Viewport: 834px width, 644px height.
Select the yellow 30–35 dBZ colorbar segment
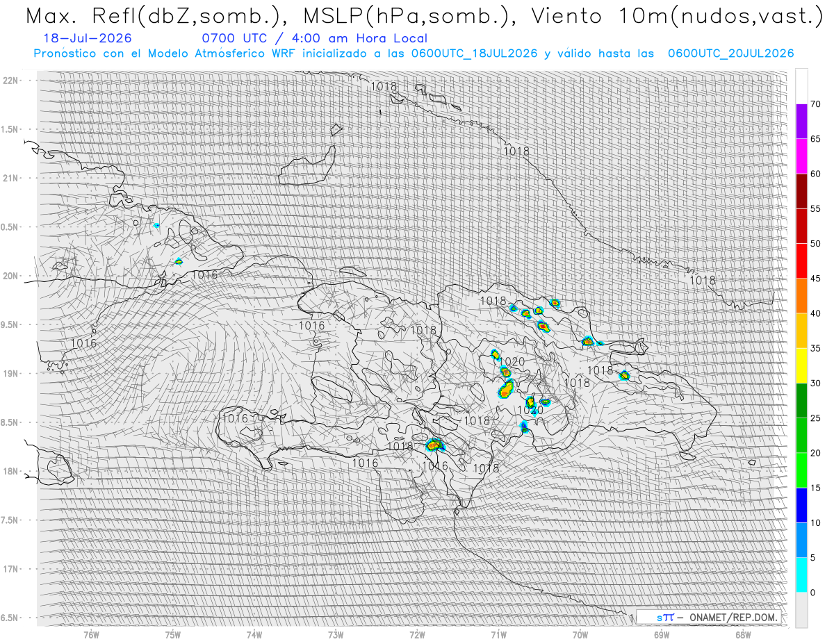[x=801, y=365]
